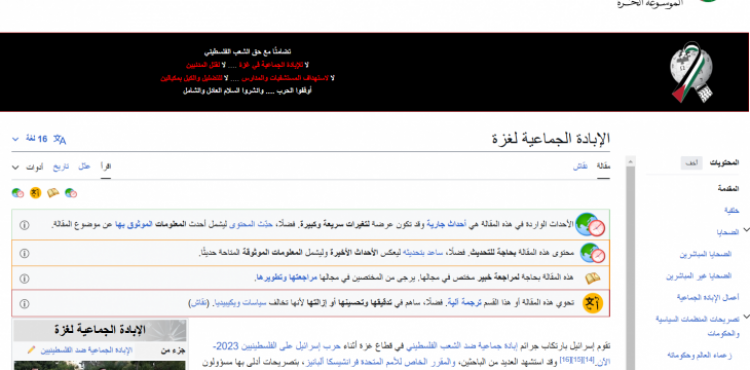Screen dimensions: 750x370
Task: Click the orange translation icon in red-bordered notice
Action: 593,304
